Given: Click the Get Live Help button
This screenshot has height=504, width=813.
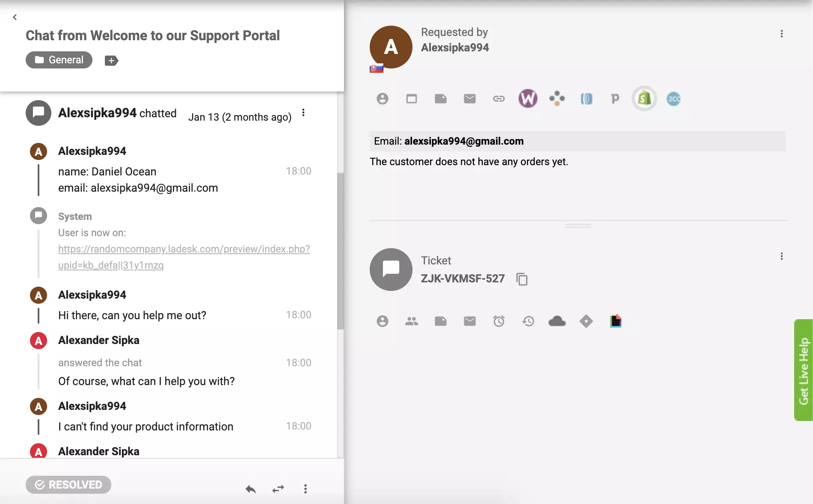Looking at the screenshot, I should click(x=804, y=370).
